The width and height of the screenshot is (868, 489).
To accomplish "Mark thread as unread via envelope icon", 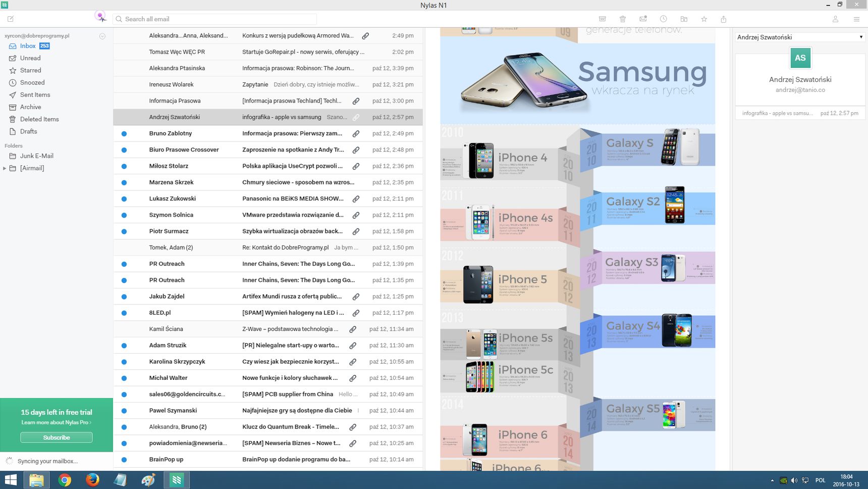I will (x=643, y=19).
